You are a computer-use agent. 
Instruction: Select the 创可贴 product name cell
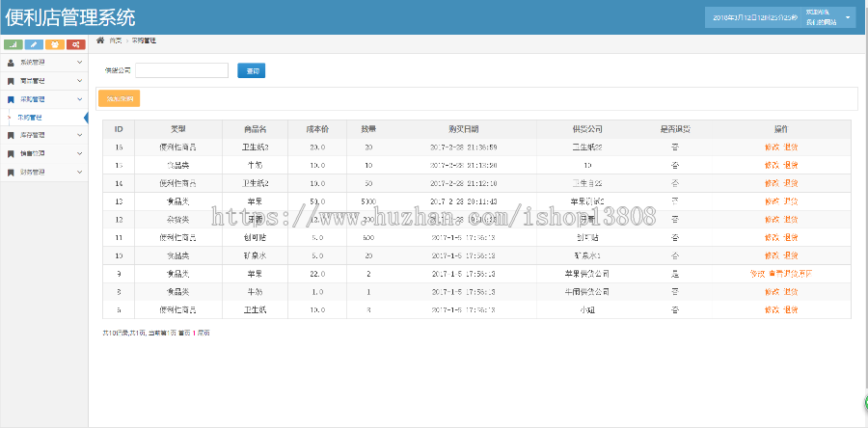click(256, 238)
